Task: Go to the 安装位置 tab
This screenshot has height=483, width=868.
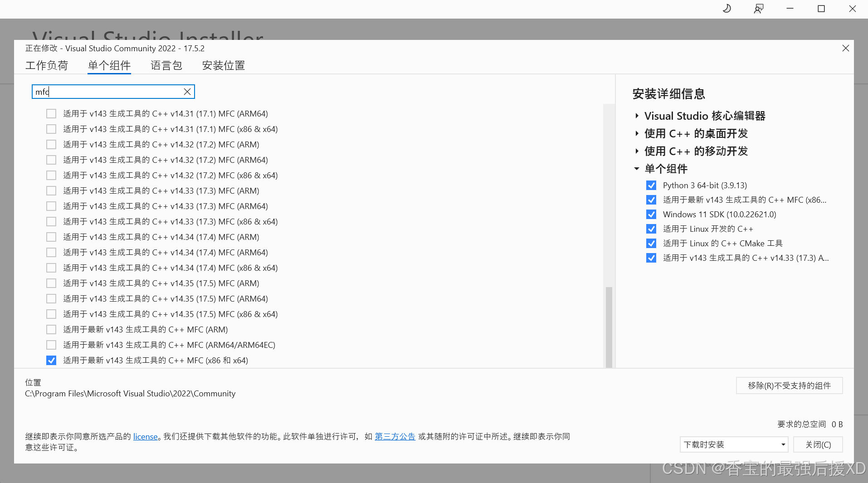Action: click(224, 65)
